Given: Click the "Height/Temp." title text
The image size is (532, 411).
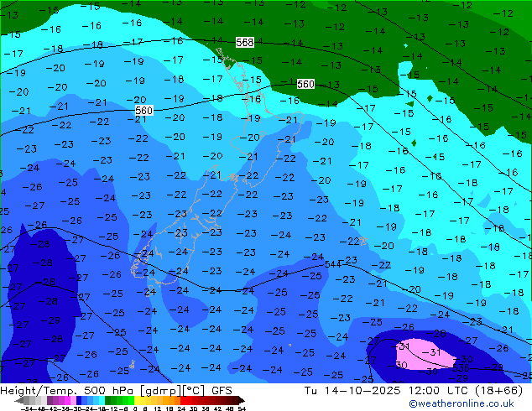Looking at the screenshot, I should coord(39,391).
